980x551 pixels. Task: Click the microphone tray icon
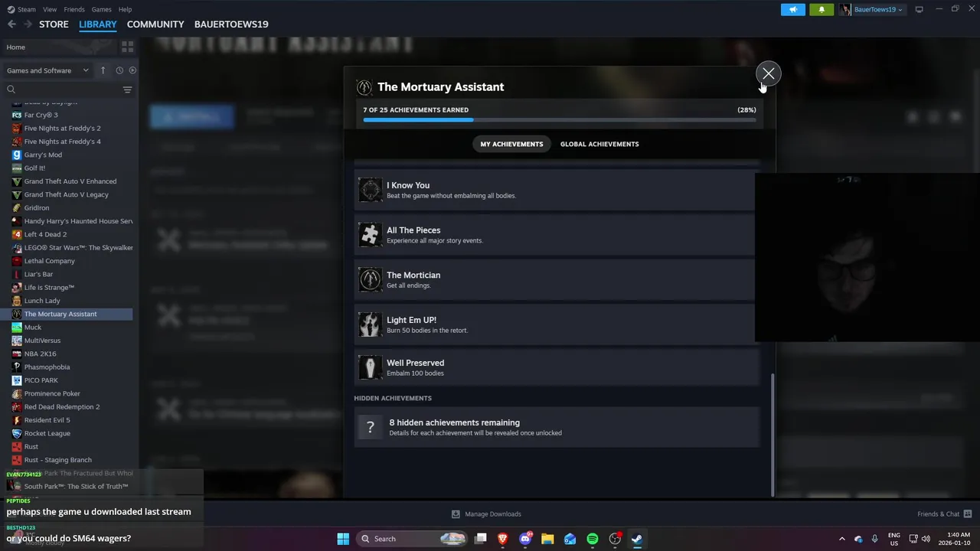[874, 539]
